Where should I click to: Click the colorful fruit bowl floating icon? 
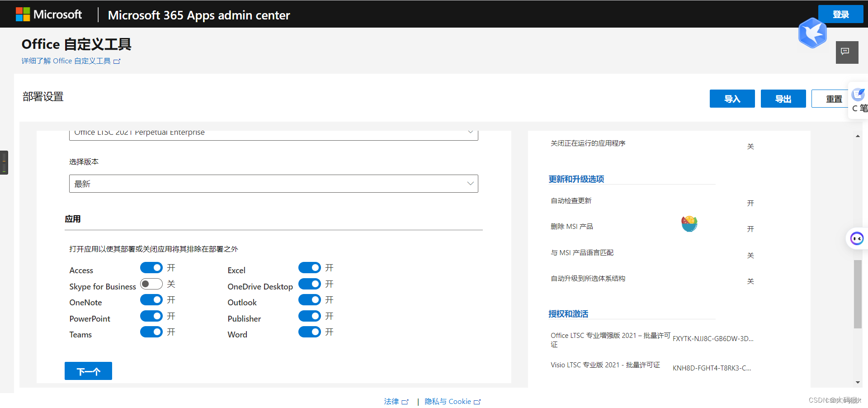(689, 223)
